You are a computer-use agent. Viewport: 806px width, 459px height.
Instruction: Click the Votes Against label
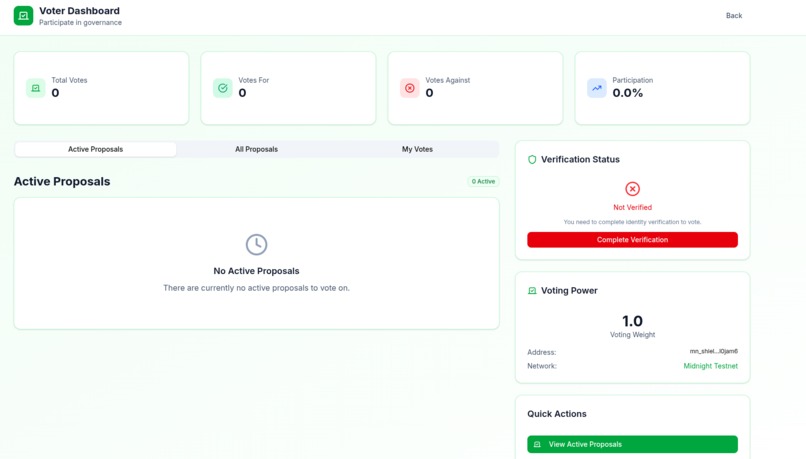448,80
